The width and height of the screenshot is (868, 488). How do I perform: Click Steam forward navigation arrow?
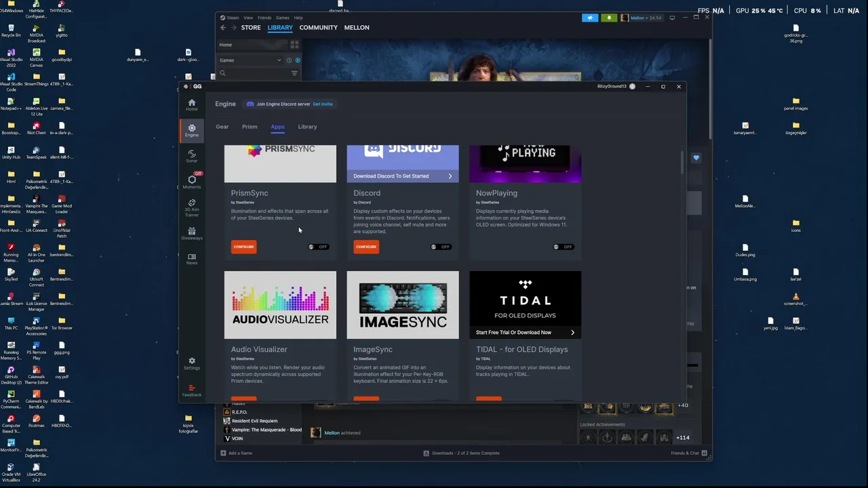pyautogui.click(x=233, y=28)
